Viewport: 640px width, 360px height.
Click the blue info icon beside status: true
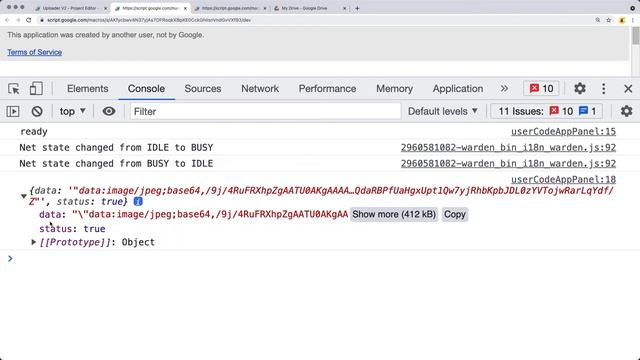(138, 201)
